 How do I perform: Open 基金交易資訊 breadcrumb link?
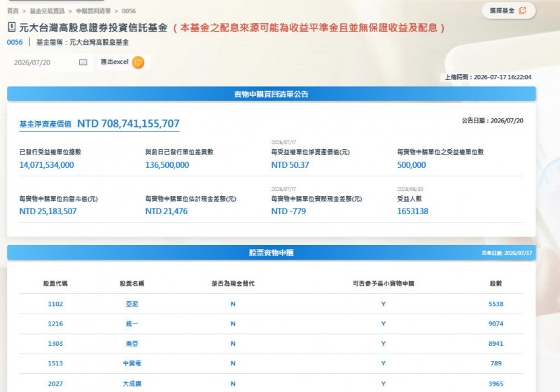tap(47, 11)
